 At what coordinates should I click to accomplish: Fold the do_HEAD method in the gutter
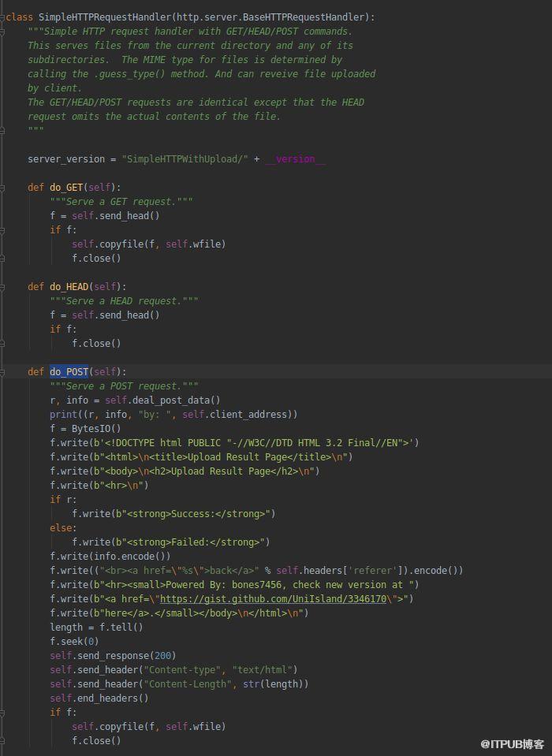(x=2, y=287)
